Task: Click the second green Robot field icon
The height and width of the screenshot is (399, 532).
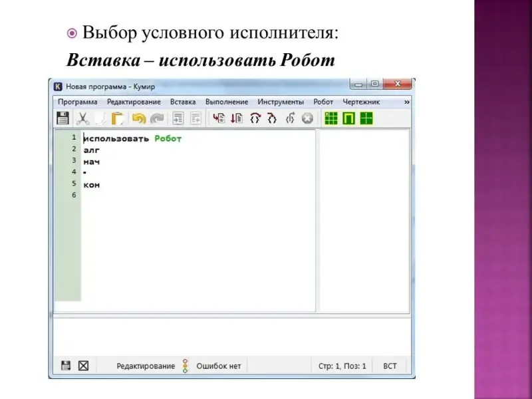Action: (348, 119)
